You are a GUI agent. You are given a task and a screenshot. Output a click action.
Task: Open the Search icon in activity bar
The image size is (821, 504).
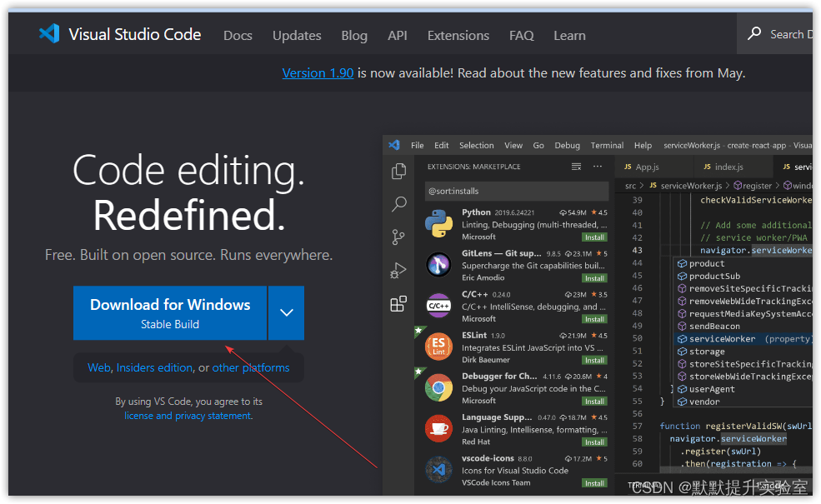coord(398,204)
